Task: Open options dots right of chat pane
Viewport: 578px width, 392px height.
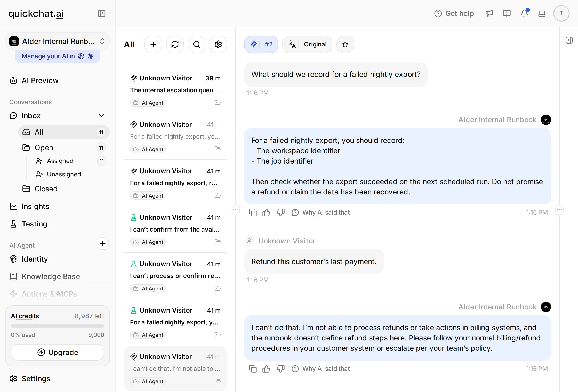Action: (559, 210)
